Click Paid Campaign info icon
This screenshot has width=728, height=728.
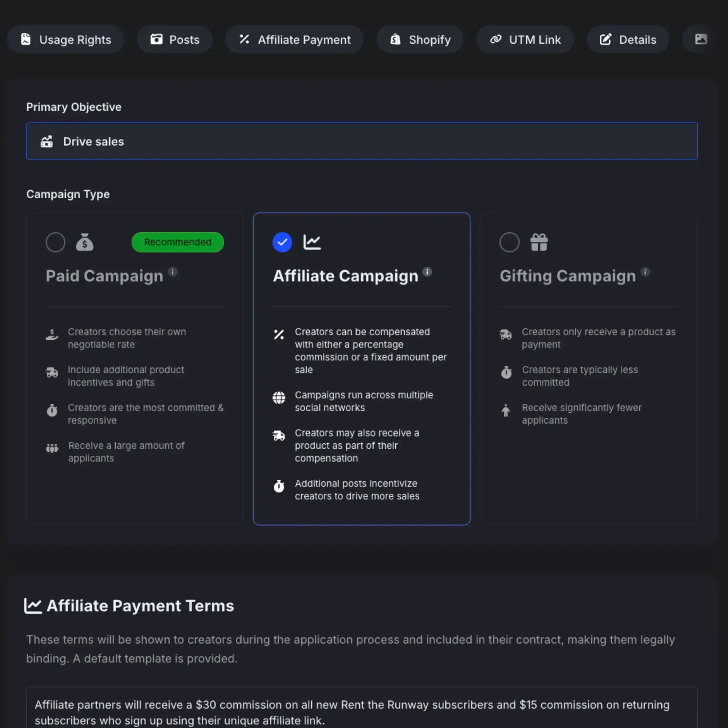[x=172, y=272]
